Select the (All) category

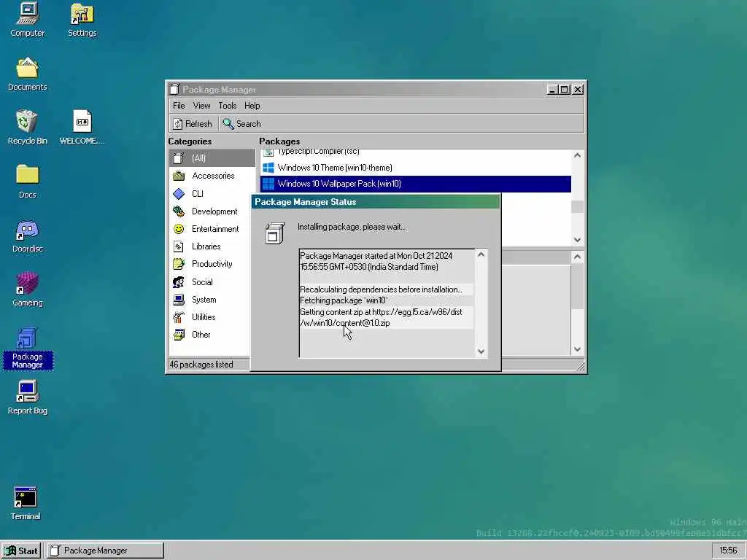pos(212,158)
